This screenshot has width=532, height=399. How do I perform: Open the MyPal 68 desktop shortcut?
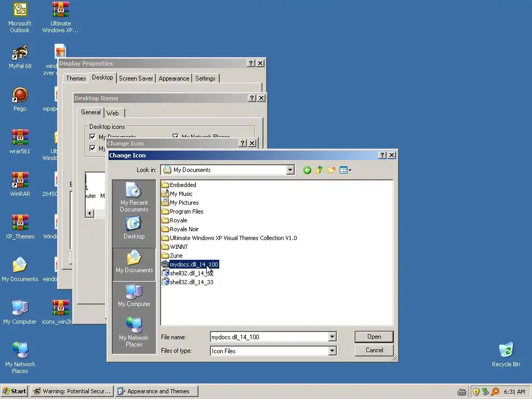tap(20, 57)
